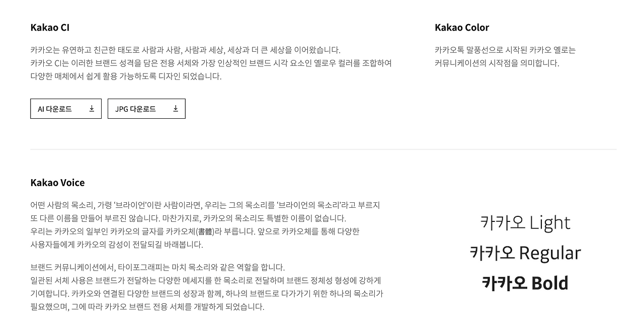Click the 카카오 Light font sample
The width and height of the screenshot is (644, 322).
[x=525, y=222]
